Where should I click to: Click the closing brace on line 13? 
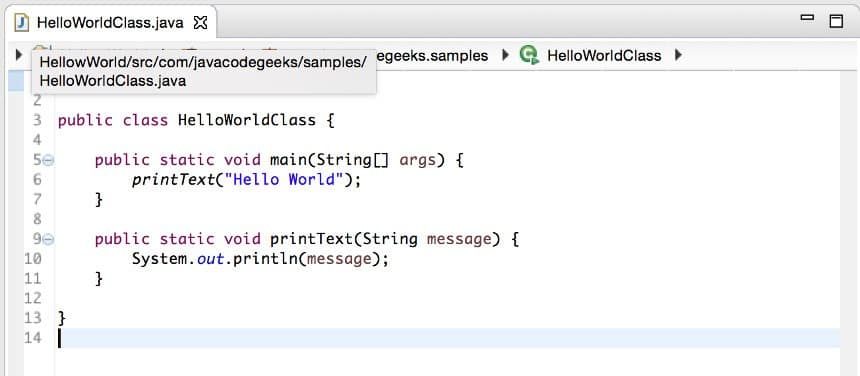61,318
